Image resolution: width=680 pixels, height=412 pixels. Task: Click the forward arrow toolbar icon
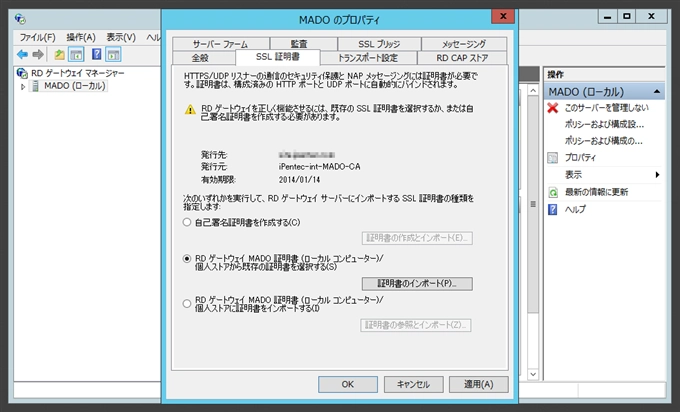coord(38,55)
